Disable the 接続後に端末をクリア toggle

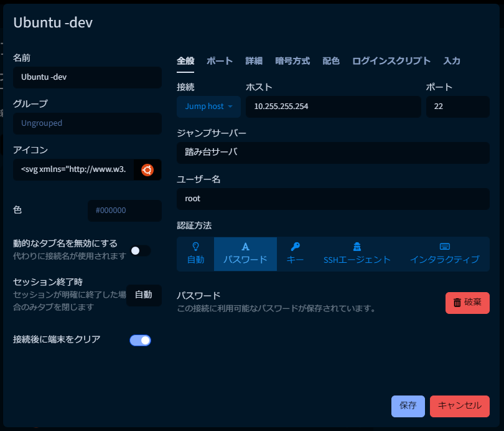140,340
